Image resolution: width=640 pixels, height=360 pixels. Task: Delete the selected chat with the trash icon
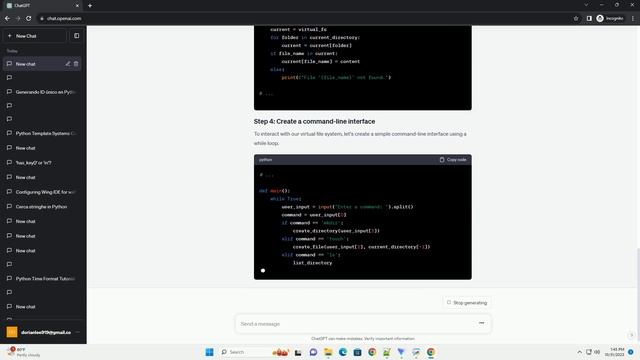pyautogui.click(x=76, y=64)
